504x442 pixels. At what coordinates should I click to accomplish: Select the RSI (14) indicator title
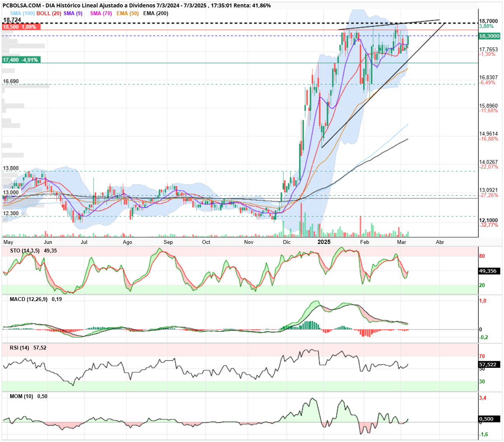click(19, 348)
